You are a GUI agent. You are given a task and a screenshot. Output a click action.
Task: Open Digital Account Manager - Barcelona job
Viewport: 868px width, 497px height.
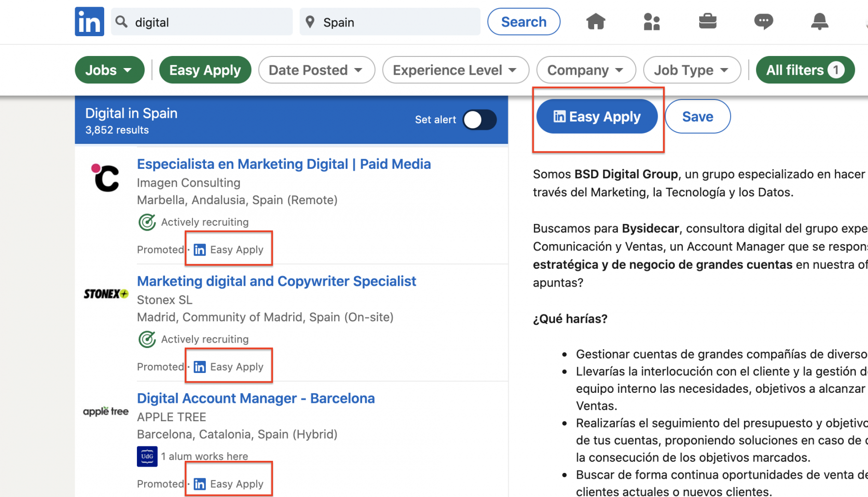(x=256, y=399)
